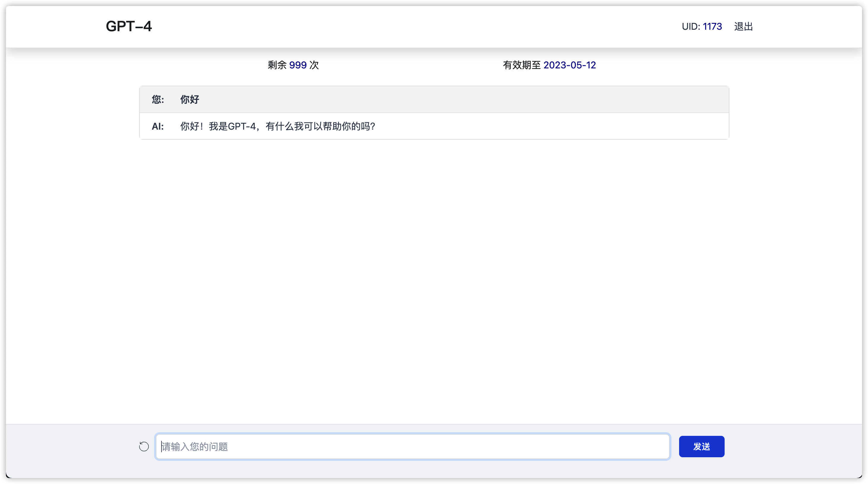Select the UID number 1173
The height and width of the screenshot is (484, 868).
[x=712, y=26]
